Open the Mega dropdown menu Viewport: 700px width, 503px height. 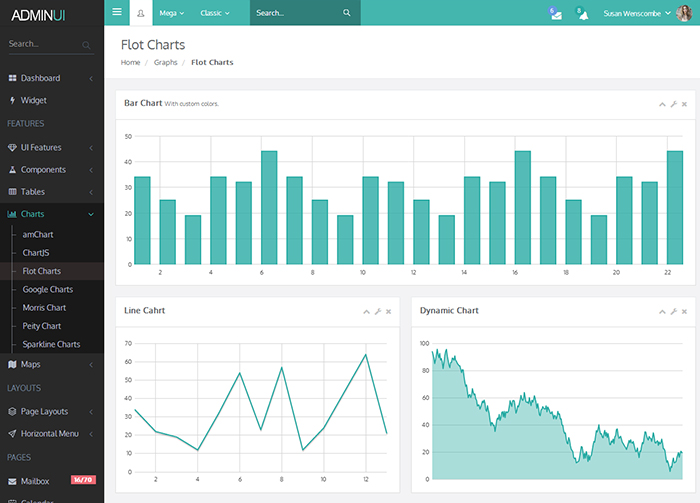(x=172, y=13)
